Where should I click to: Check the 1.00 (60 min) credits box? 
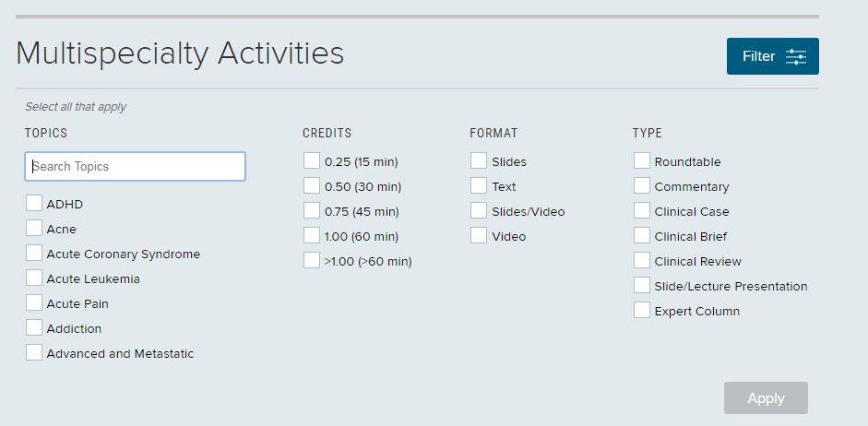[312, 236]
